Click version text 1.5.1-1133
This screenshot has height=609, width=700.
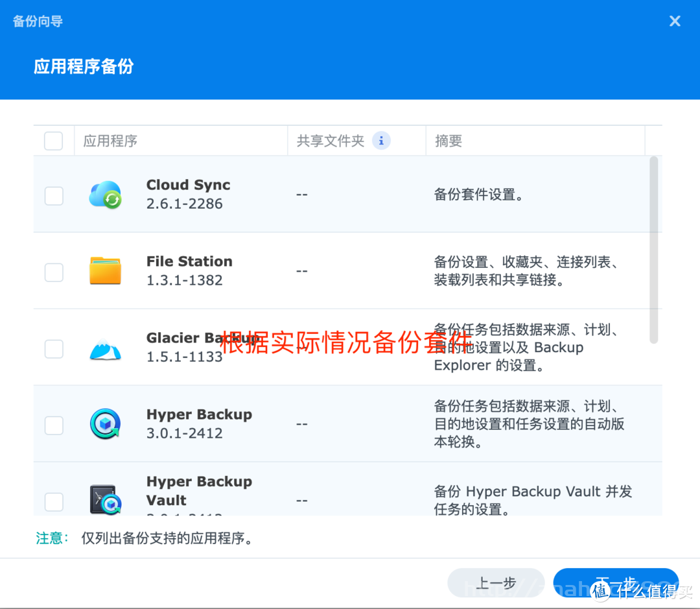click(184, 357)
